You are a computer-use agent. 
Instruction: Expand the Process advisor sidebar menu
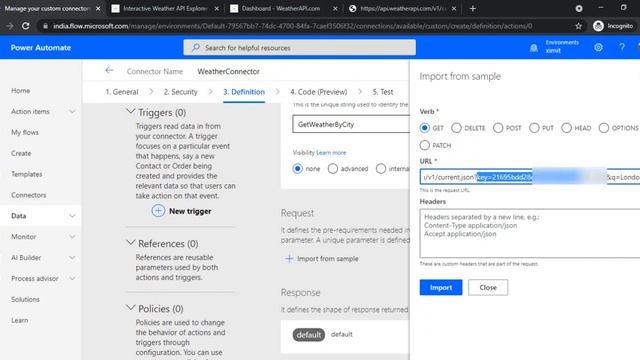(x=72, y=278)
